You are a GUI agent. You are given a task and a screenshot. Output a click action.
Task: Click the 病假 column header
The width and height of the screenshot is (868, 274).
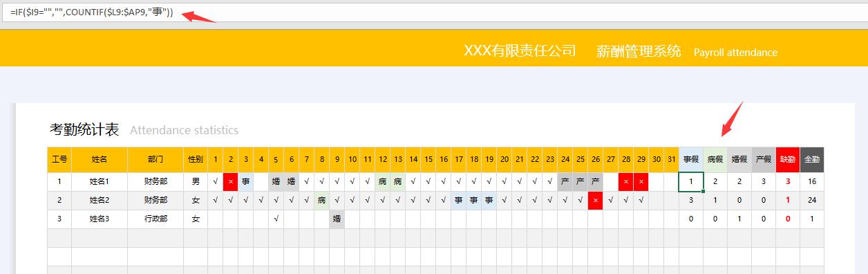(x=715, y=159)
